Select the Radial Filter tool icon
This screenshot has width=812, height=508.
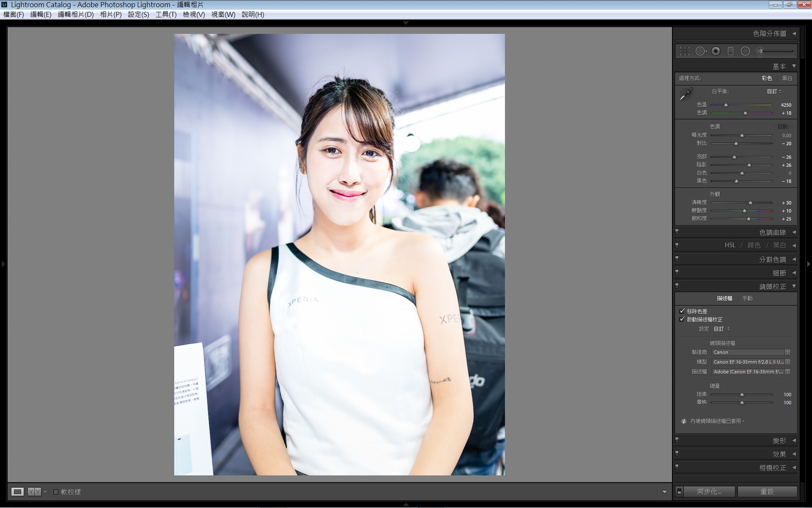click(x=745, y=51)
